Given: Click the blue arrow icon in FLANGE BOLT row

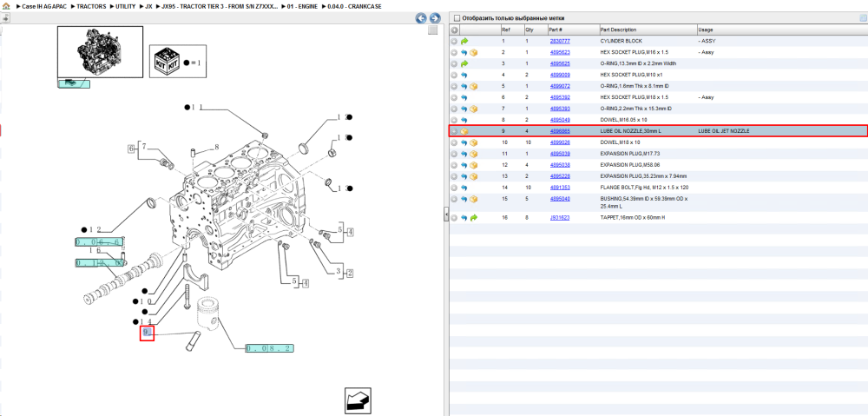Looking at the screenshot, I should tap(464, 188).
